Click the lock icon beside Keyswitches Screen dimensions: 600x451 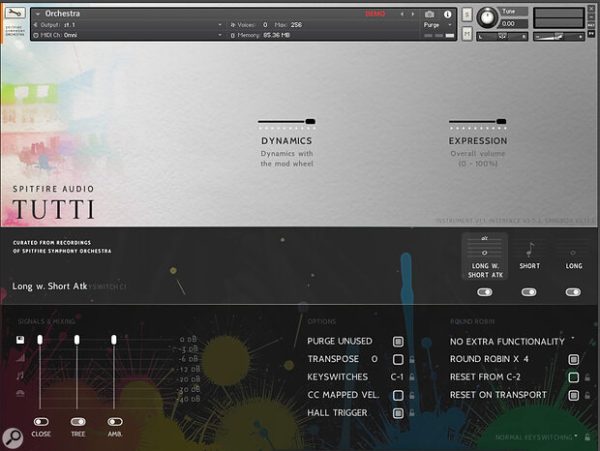coord(412,377)
